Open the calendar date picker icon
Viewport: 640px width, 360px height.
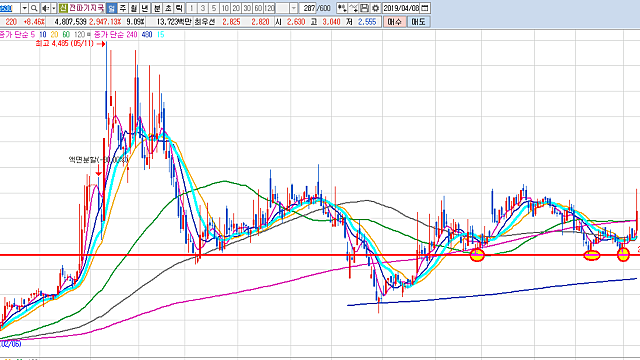coord(425,8)
